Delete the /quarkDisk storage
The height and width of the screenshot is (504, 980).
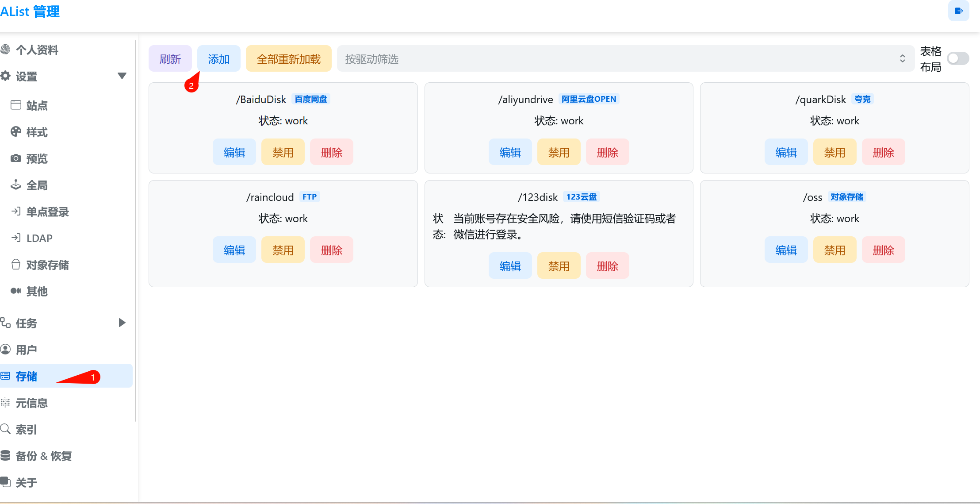(x=884, y=152)
